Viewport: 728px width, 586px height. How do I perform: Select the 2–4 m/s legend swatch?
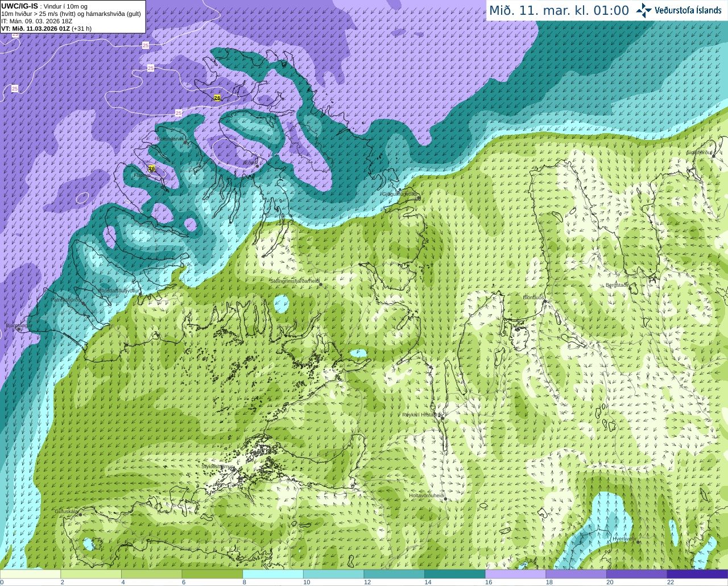91,574
